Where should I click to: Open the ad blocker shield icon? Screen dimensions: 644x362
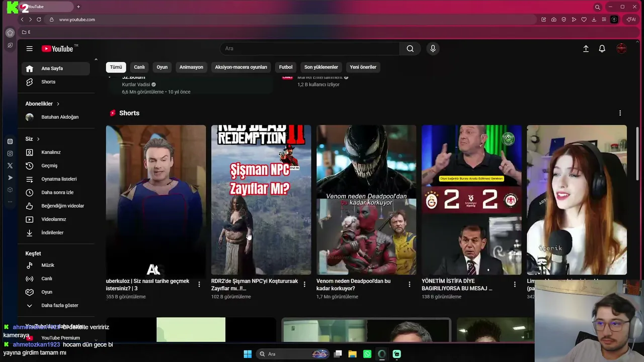click(x=563, y=20)
